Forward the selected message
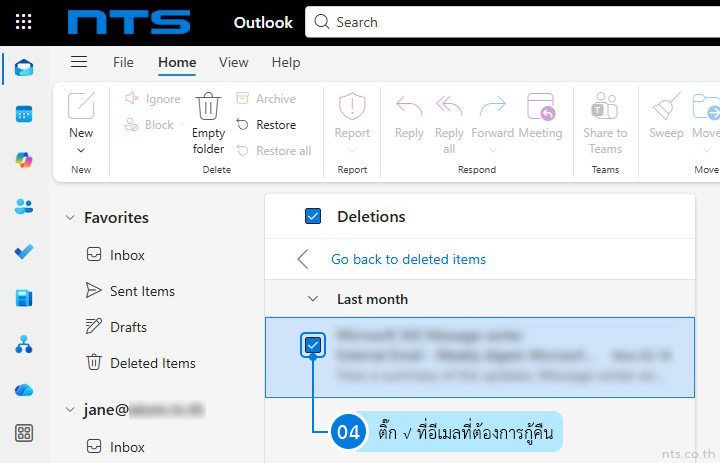Viewport: 720px width, 463px height. (493, 115)
